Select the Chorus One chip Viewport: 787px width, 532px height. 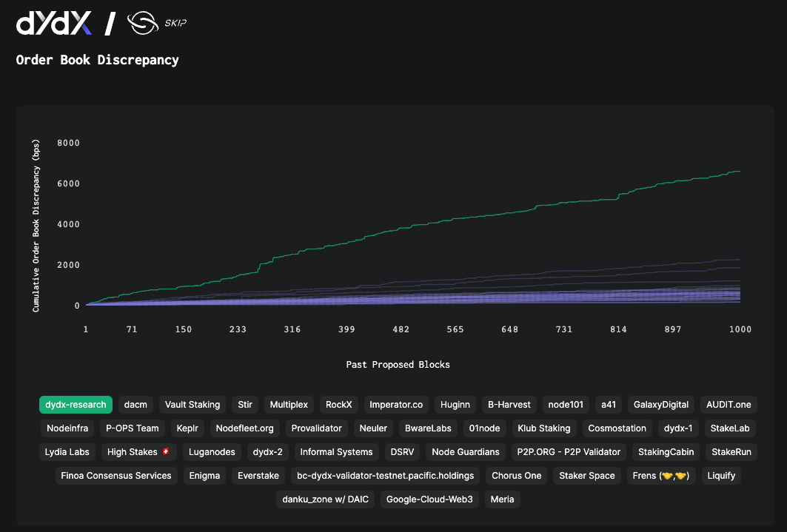point(517,475)
